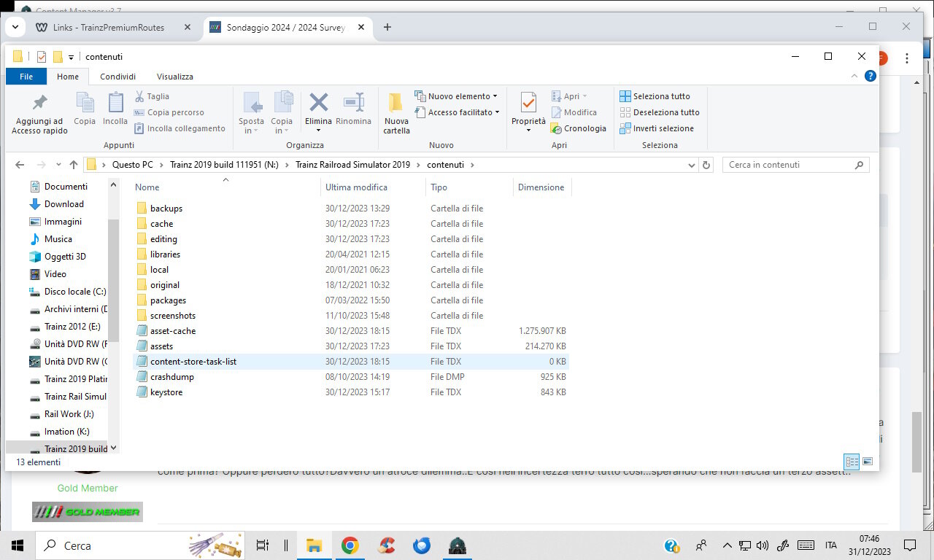Open recent locations dropdown arrow
Viewport: 934px width, 560px height.
(59, 165)
